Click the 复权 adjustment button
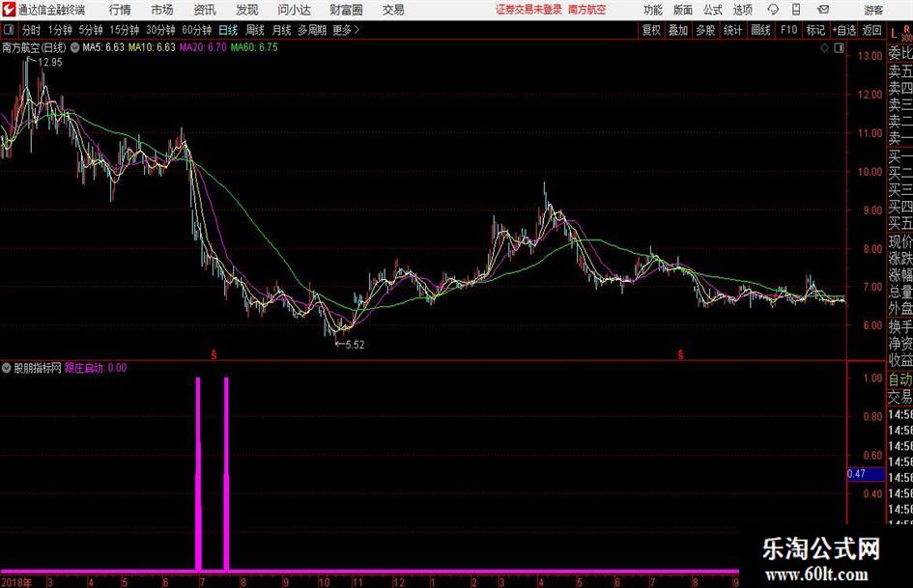The image size is (913, 588). tap(651, 30)
